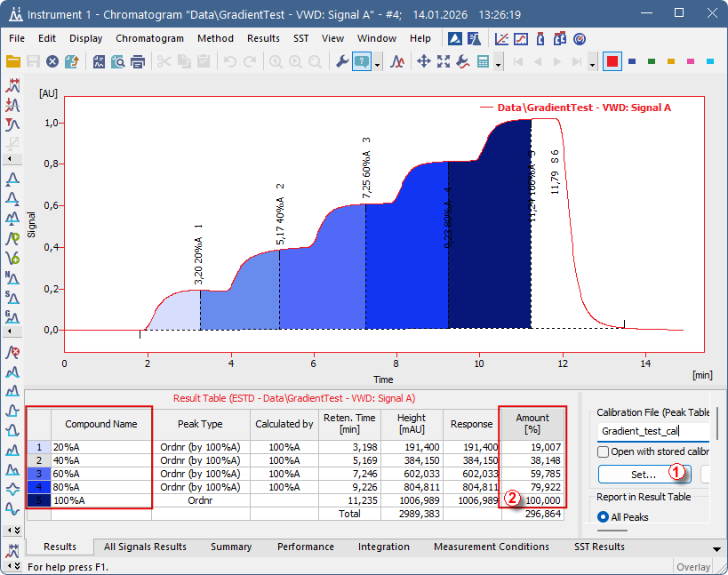Expand the calculator icon dropdown arrow
This screenshot has height=575, width=728.
(x=498, y=62)
